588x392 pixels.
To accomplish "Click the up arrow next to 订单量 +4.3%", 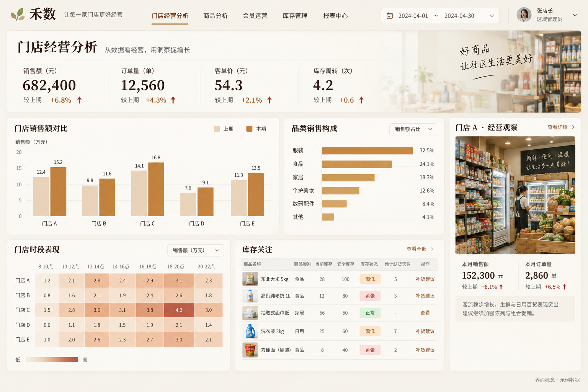I will (173, 100).
